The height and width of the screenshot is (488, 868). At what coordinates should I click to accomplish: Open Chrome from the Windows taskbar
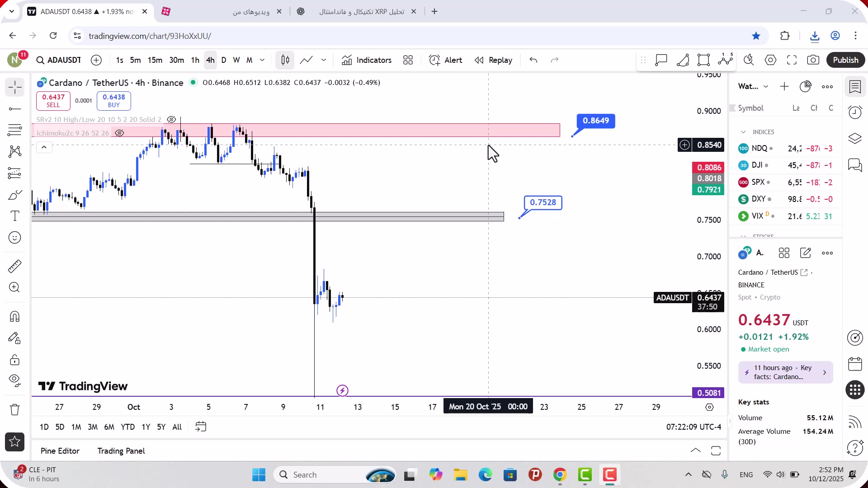pos(560,475)
